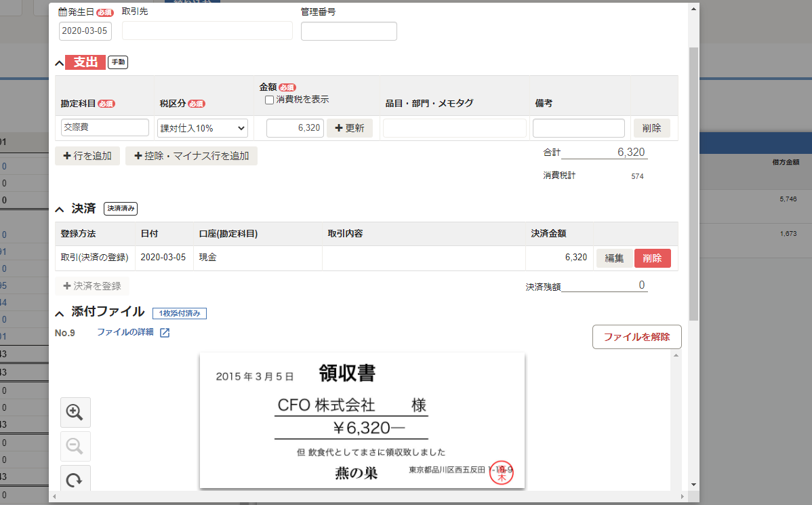Click the zoom in magnifier icon

(x=75, y=412)
